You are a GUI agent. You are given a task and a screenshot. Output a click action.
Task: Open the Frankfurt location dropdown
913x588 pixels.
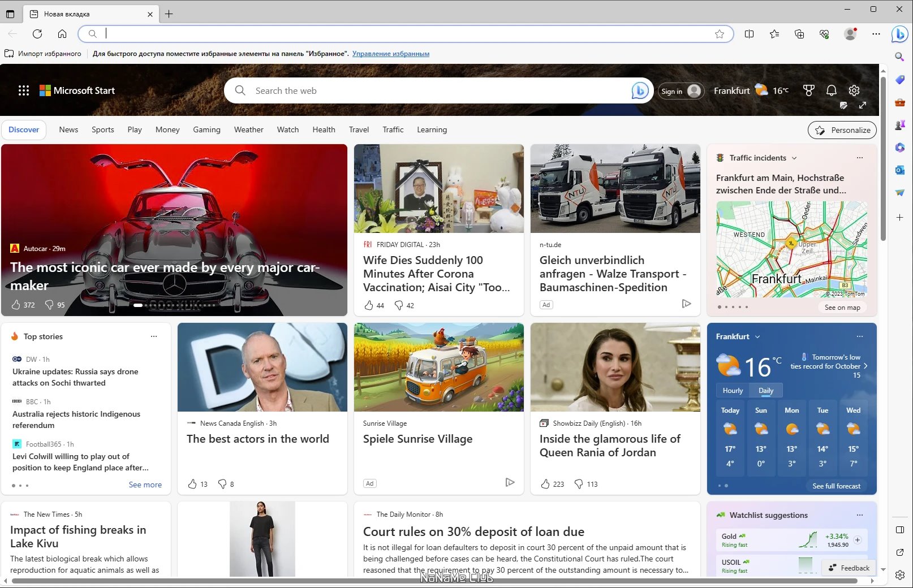click(757, 336)
